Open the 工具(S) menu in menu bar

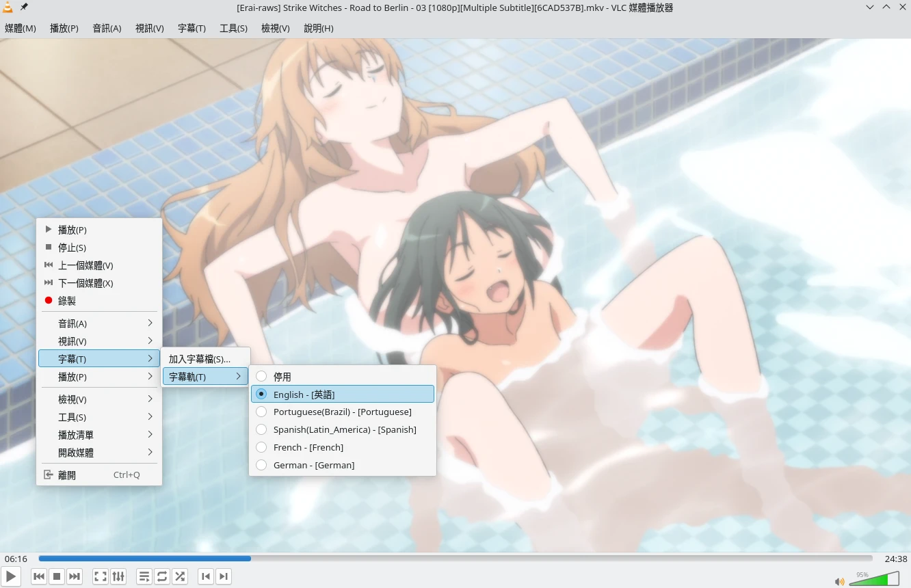click(233, 28)
